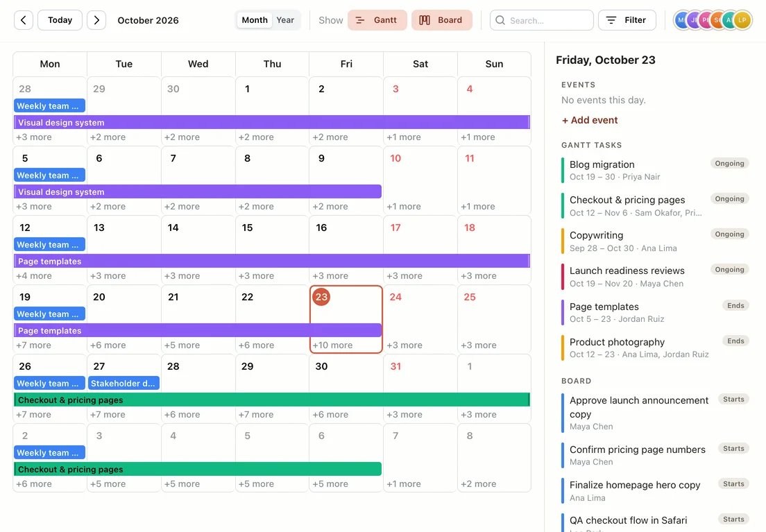Open the Copywriting Gantt task
Screen dimensions: 766x532
(x=655, y=241)
